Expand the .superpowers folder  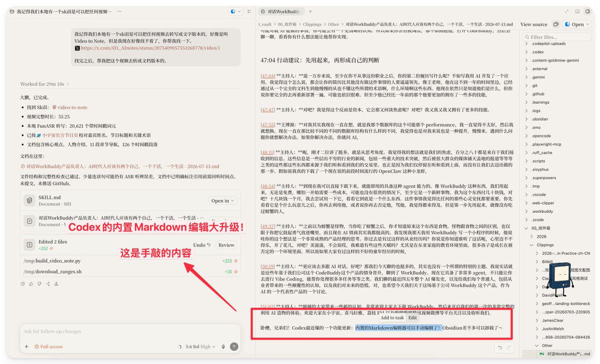click(526, 178)
